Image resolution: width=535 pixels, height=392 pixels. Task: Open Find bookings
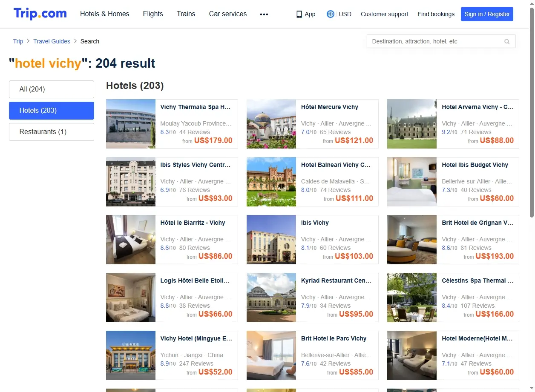(x=436, y=14)
